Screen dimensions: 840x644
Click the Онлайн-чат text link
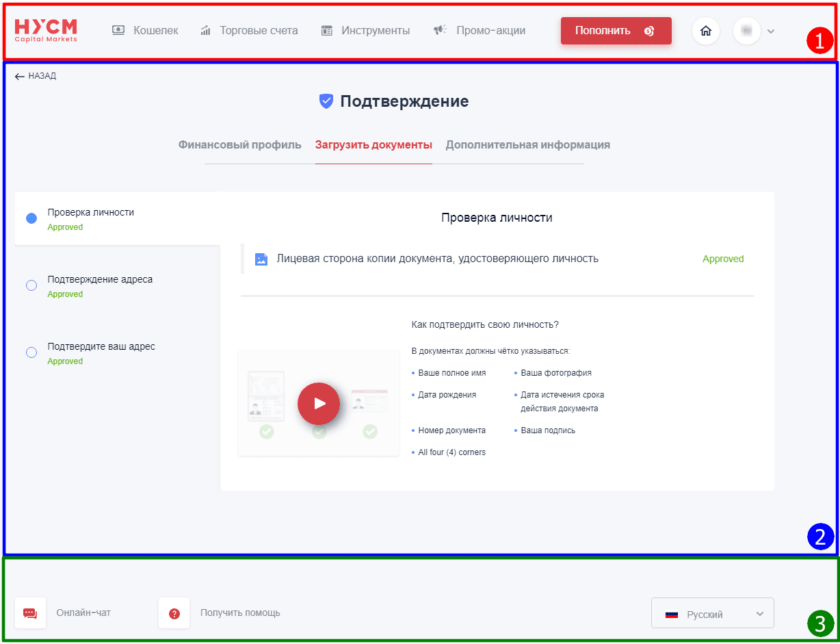83,613
